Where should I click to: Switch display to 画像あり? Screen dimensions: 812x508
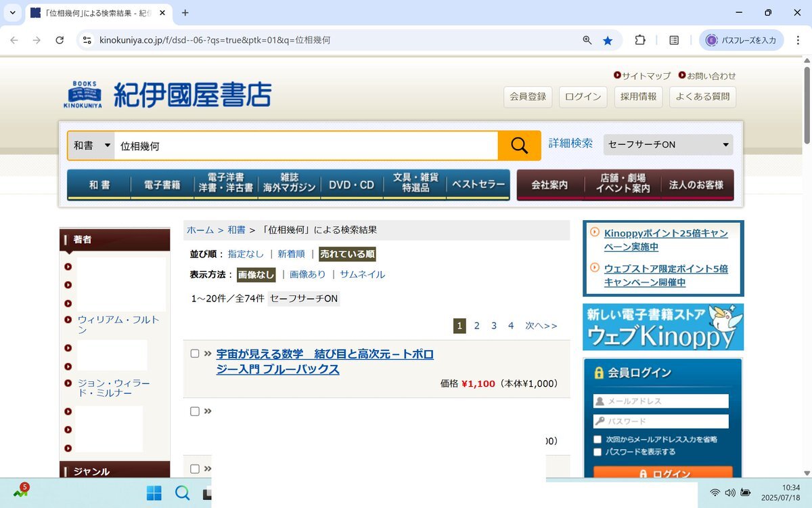[x=308, y=274]
